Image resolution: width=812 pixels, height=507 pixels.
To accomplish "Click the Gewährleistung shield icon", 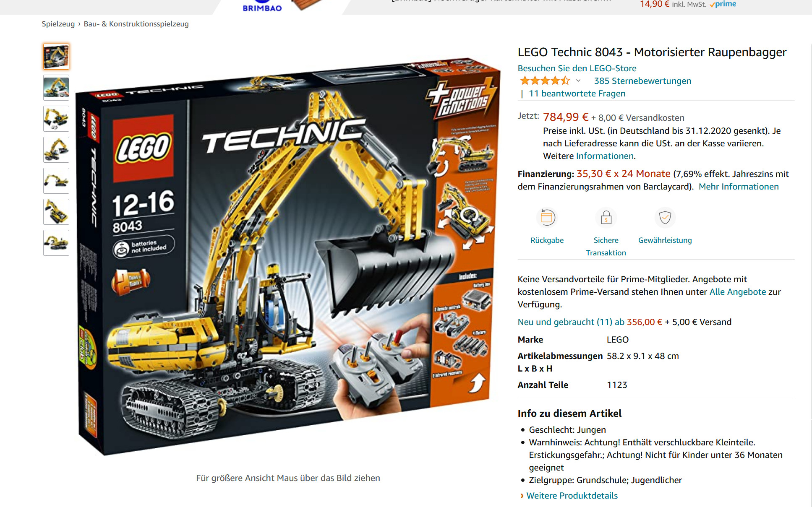I will coord(665,217).
